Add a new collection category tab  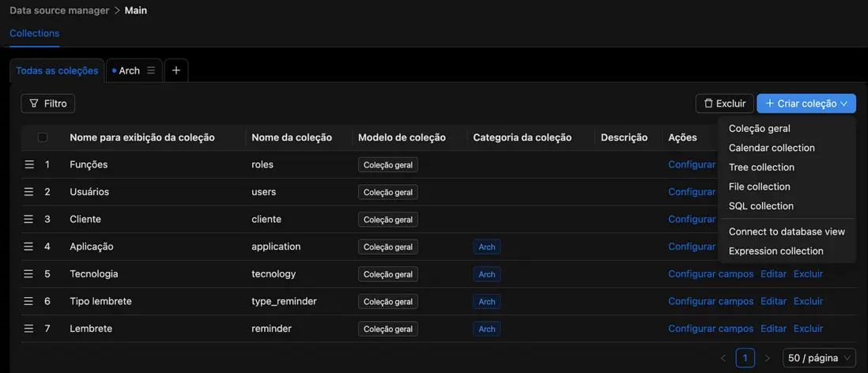(x=176, y=70)
